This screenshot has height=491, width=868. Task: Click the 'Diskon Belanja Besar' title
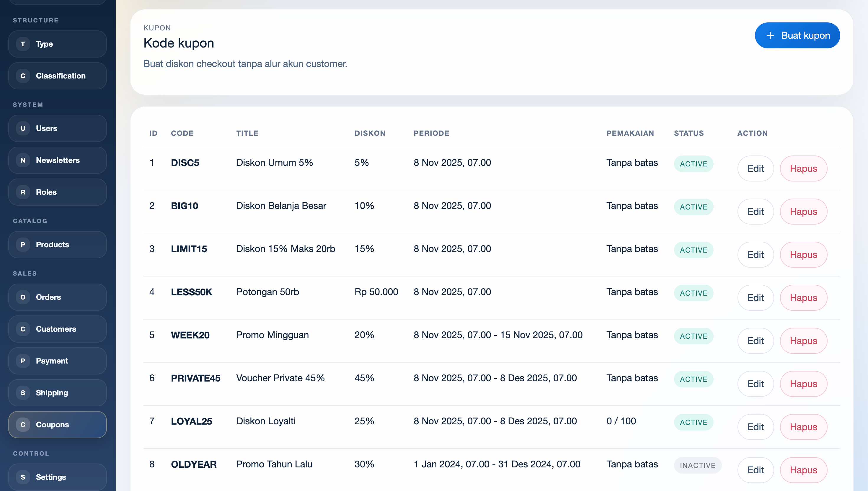[x=281, y=206]
